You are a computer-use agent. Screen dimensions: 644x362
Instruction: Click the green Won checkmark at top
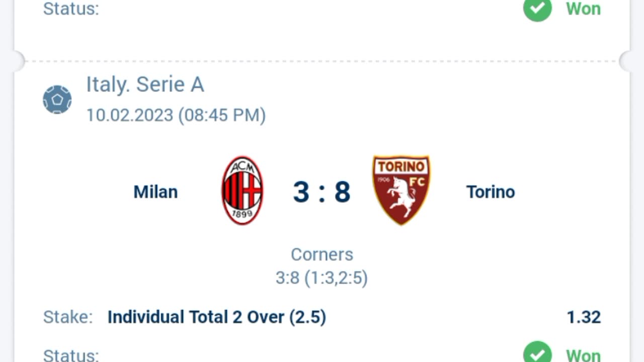coord(537,9)
